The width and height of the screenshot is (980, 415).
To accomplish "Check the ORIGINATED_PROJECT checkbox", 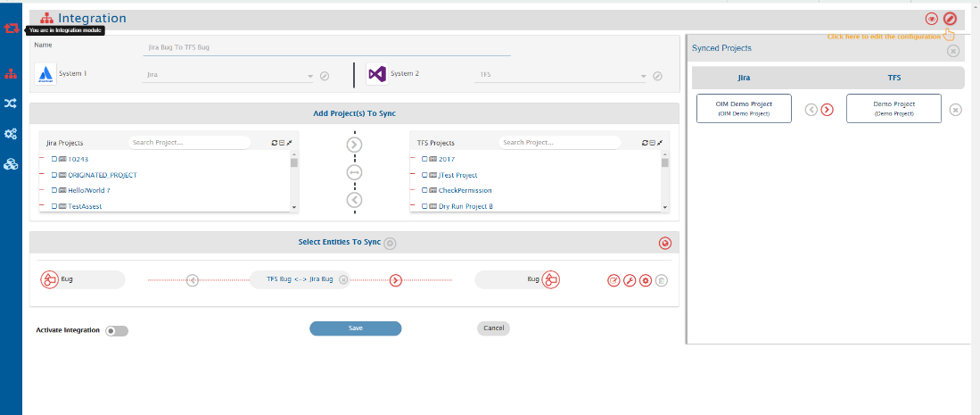I will coord(54,175).
